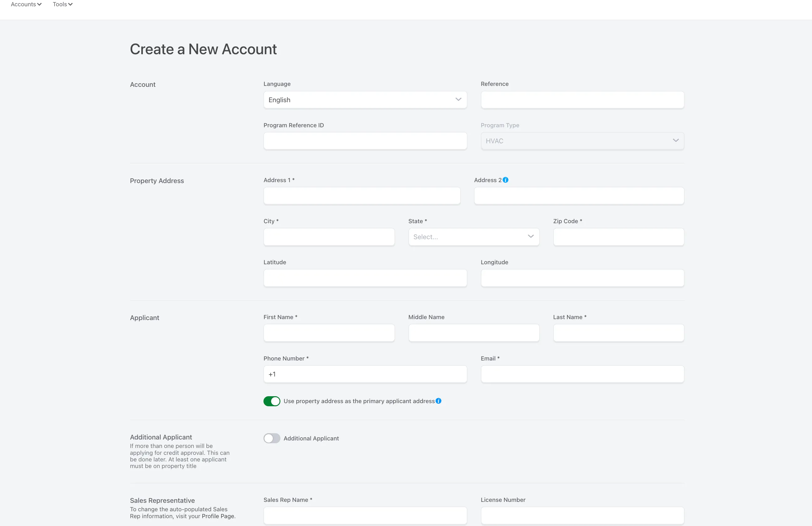Click the First Name input field
812x526 pixels.
(329, 333)
